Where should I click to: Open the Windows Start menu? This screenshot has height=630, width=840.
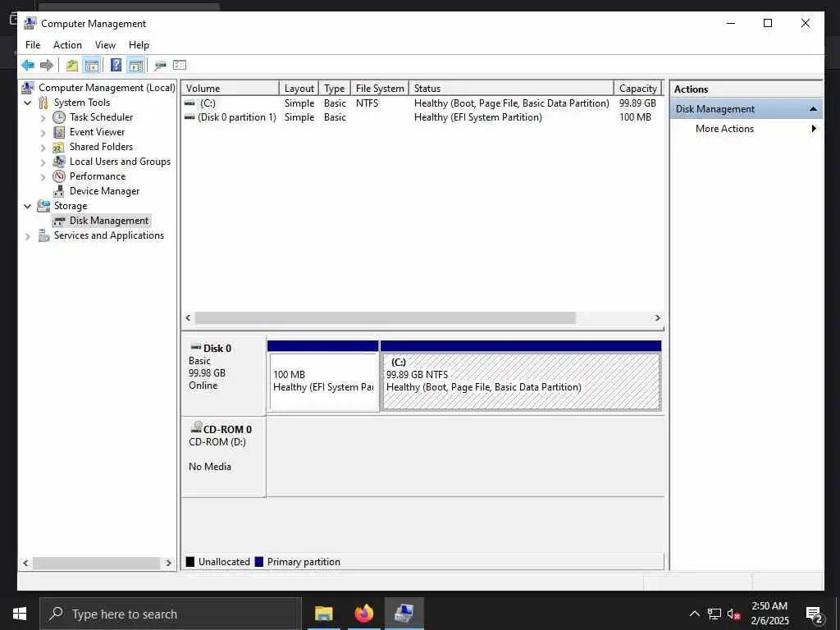click(x=20, y=614)
